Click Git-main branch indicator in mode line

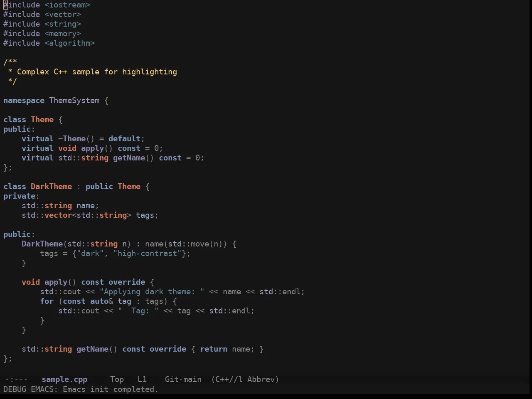coord(183,379)
